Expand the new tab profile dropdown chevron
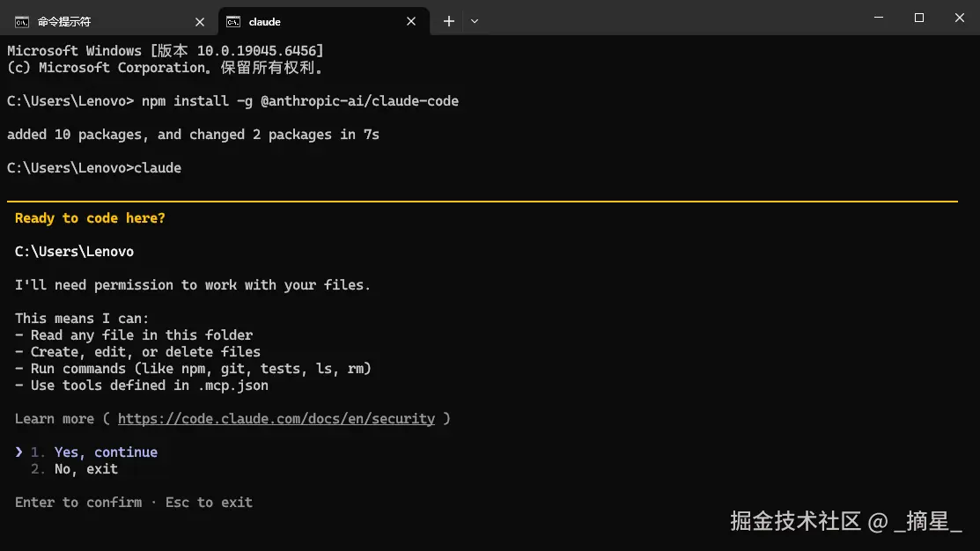The image size is (980, 551). [x=475, y=21]
